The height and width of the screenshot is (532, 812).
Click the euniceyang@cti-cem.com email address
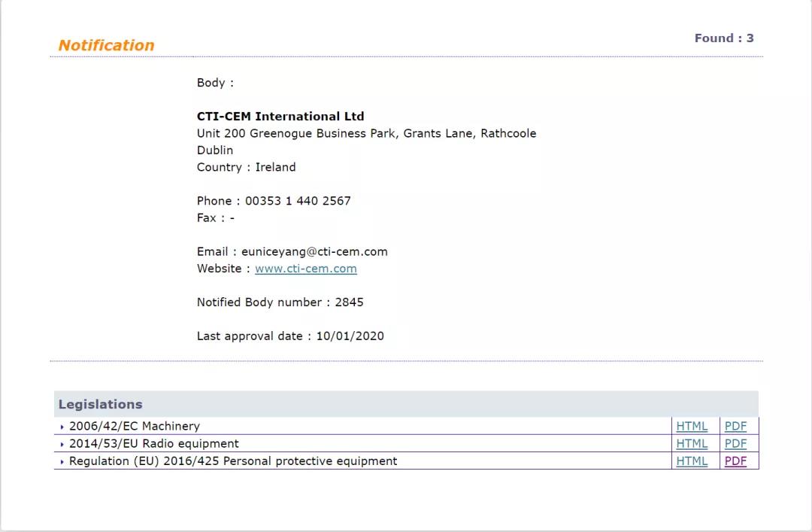tap(314, 251)
